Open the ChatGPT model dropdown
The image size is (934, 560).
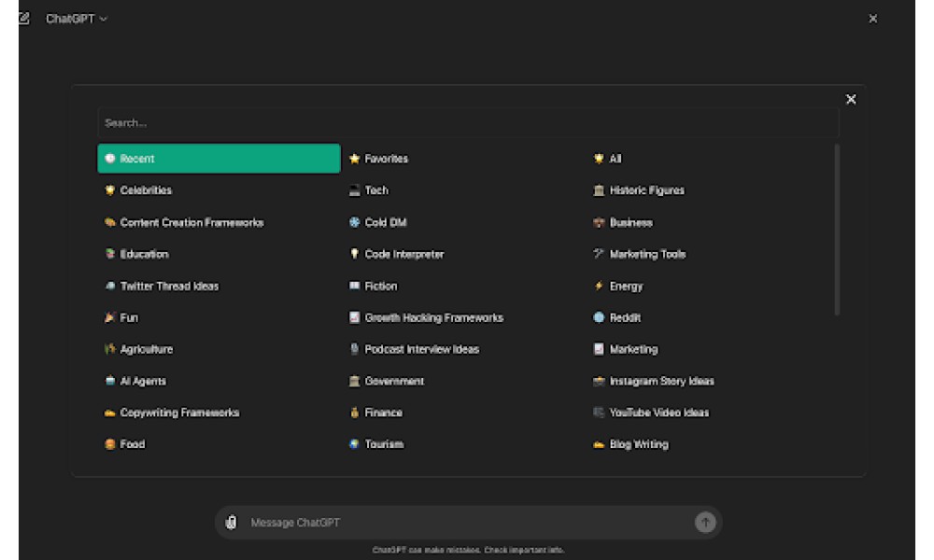point(77,19)
